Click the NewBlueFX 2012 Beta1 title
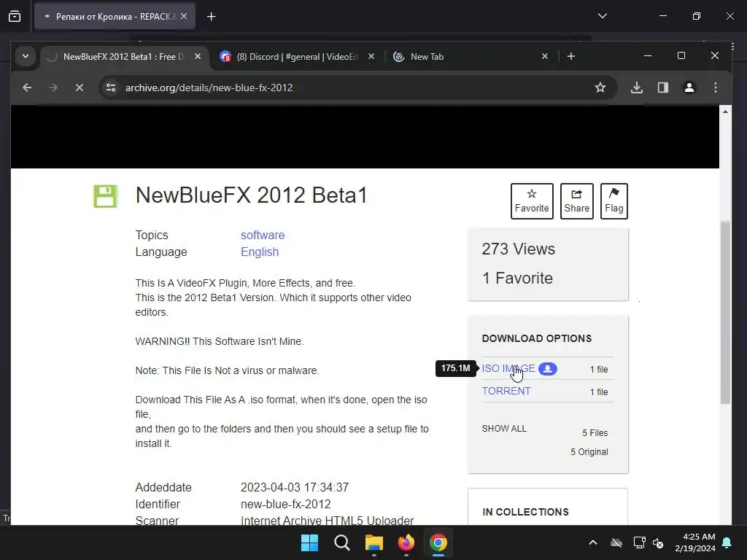747x560 pixels. [252, 195]
